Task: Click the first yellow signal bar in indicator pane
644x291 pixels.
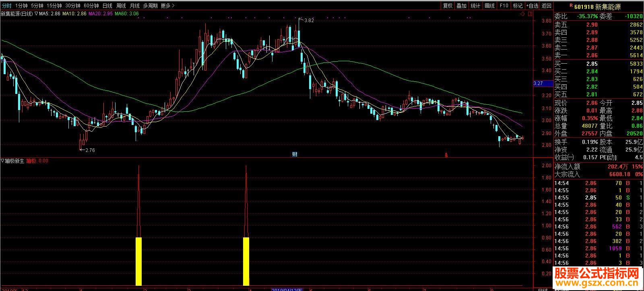Action: pyautogui.click(x=138, y=261)
